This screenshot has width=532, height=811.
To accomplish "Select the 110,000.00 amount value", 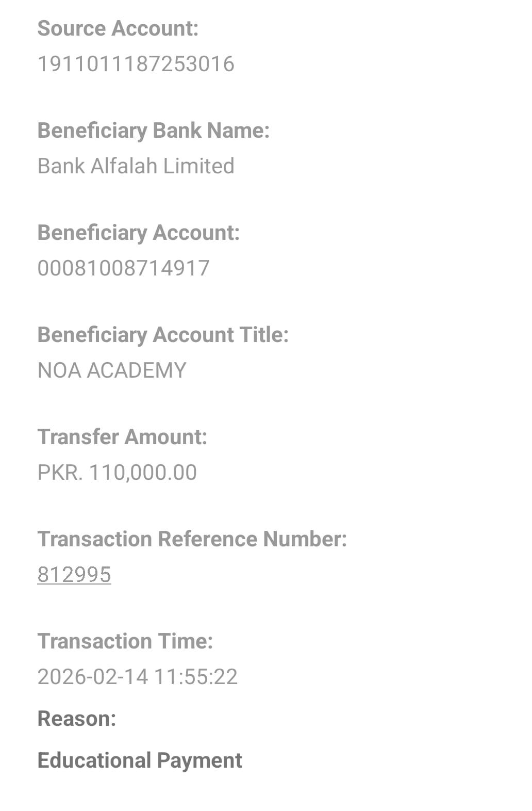I will [x=143, y=473].
